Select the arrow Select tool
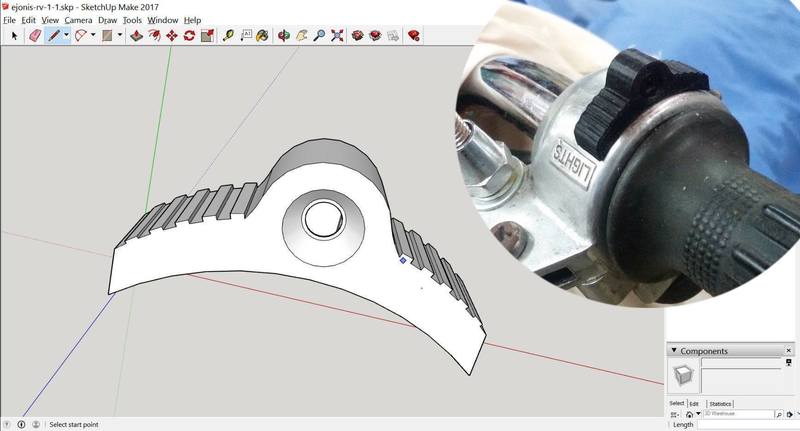 (14, 35)
